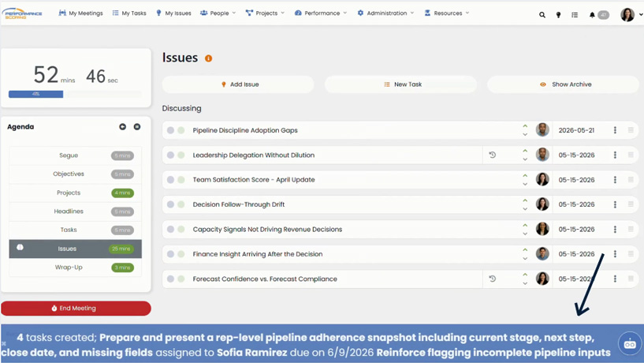Click the previous agenda arrow icon
The image size is (644, 363).
coord(122,126)
